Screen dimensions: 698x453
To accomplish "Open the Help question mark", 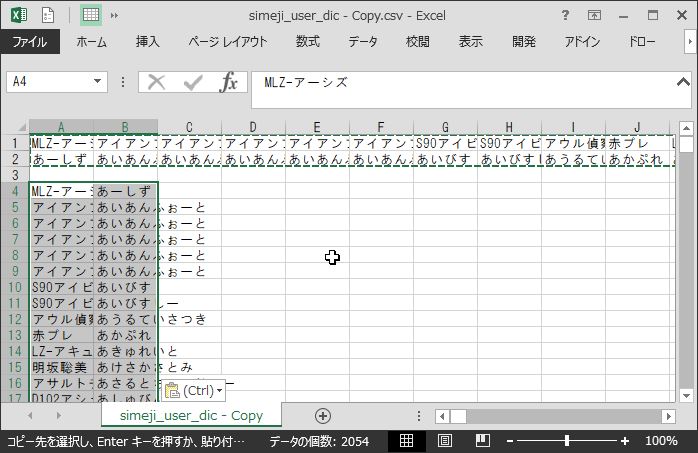I will [x=565, y=15].
